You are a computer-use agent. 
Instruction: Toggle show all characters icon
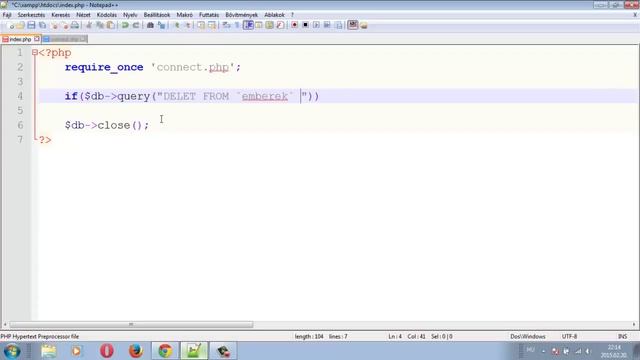[237, 25]
